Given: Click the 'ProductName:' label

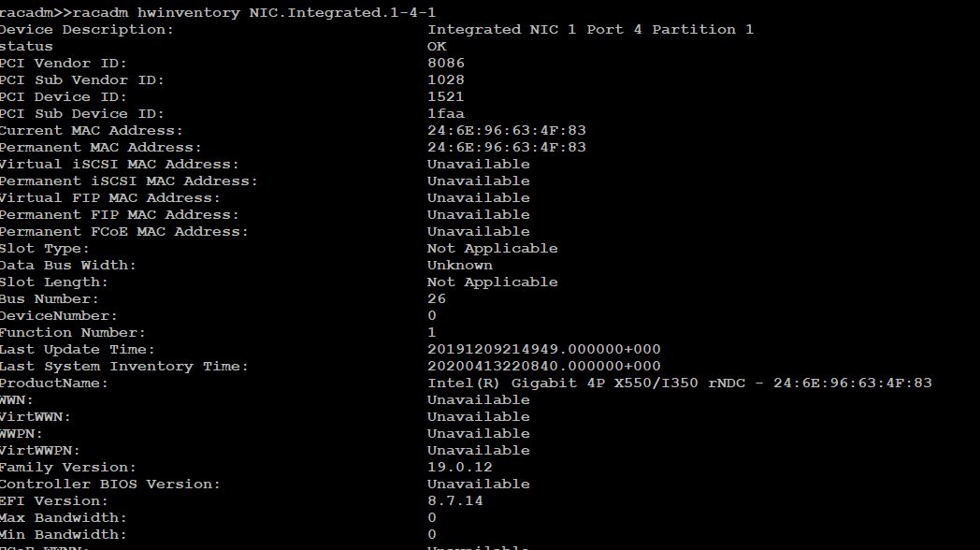Looking at the screenshot, I should (x=53, y=384).
